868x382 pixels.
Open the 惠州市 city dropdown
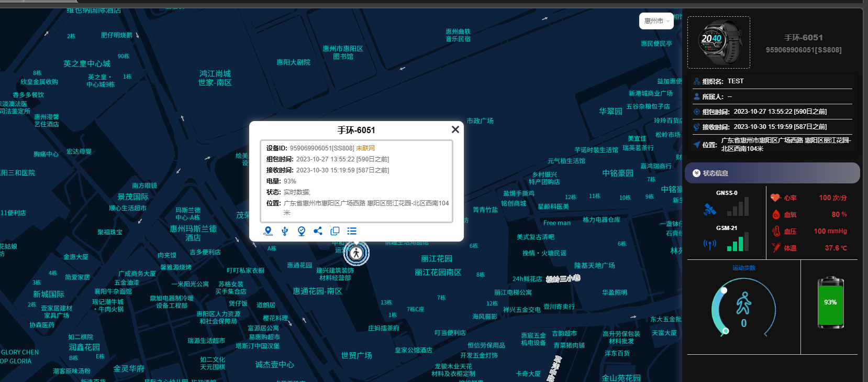(657, 21)
